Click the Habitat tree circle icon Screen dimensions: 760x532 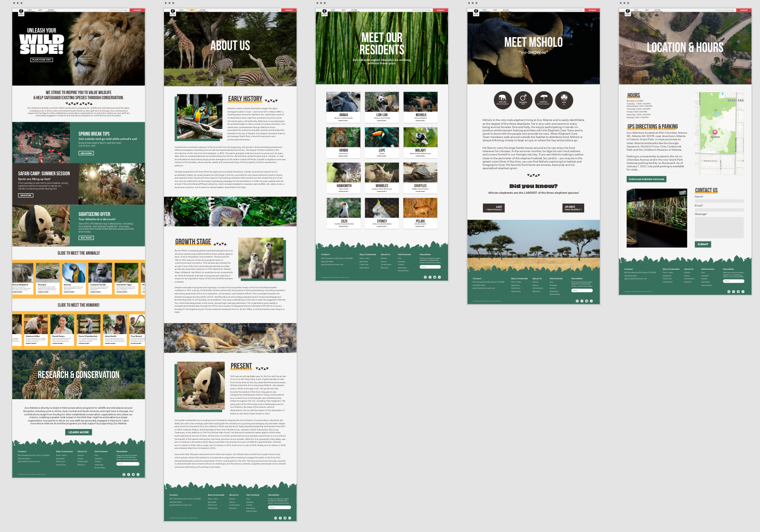[544, 100]
